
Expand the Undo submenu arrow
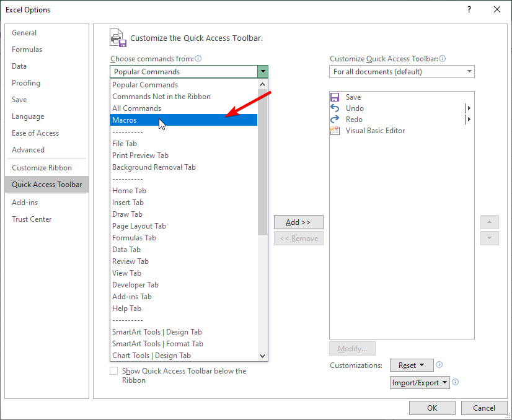coord(469,108)
